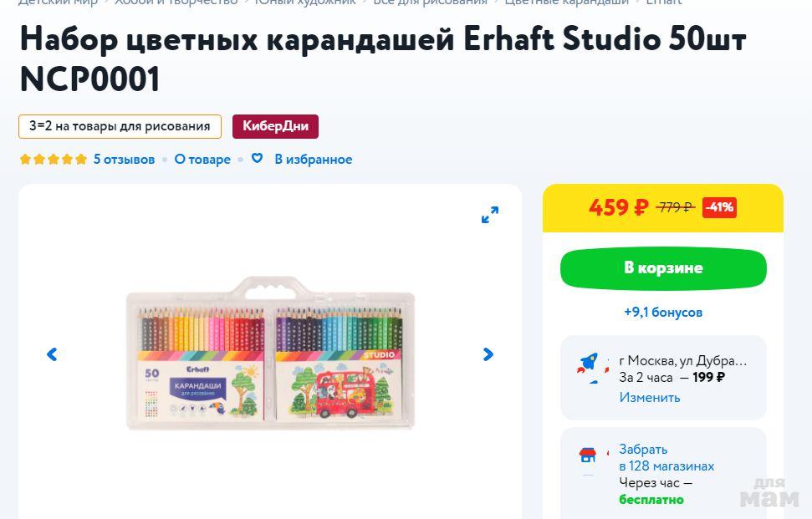Open Цветные карандаши breadcrumb

pos(566,2)
